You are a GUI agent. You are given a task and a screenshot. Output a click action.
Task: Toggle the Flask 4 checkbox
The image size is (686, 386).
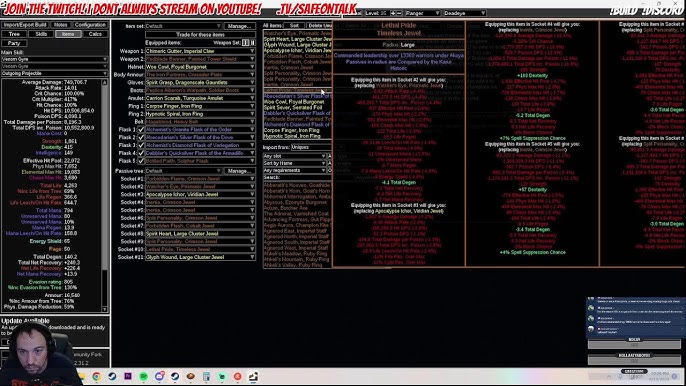(141, 153)
